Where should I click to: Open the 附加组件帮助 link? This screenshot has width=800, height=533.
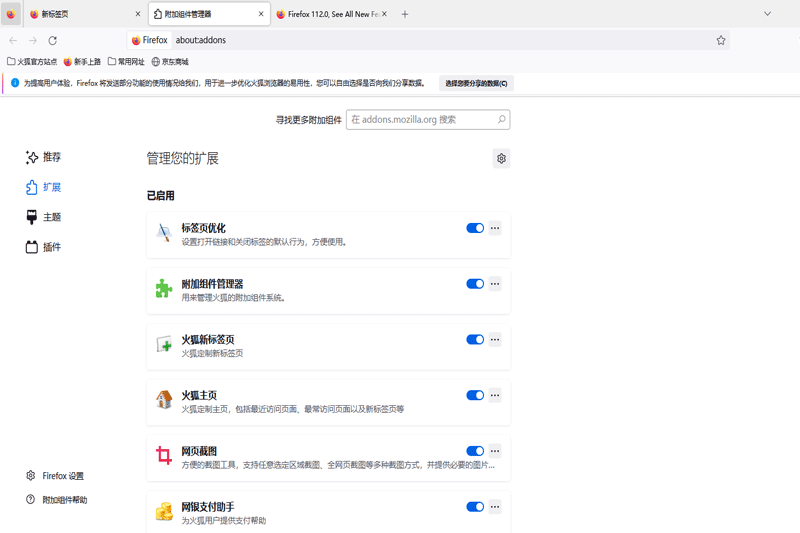pyautogui.click(x=64, y=500)
